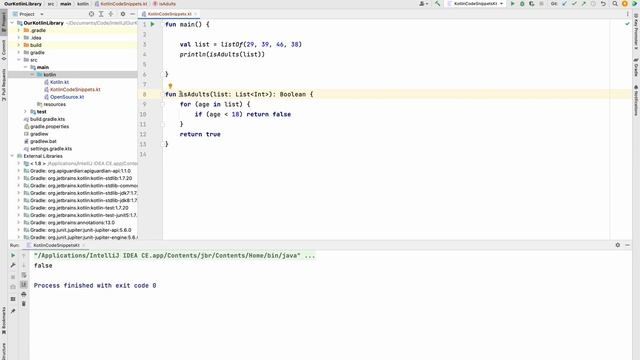Select the kotlin folder in tree
Image resolution: width=640 pixels, height=360 pixels.
tap(49, 75)
